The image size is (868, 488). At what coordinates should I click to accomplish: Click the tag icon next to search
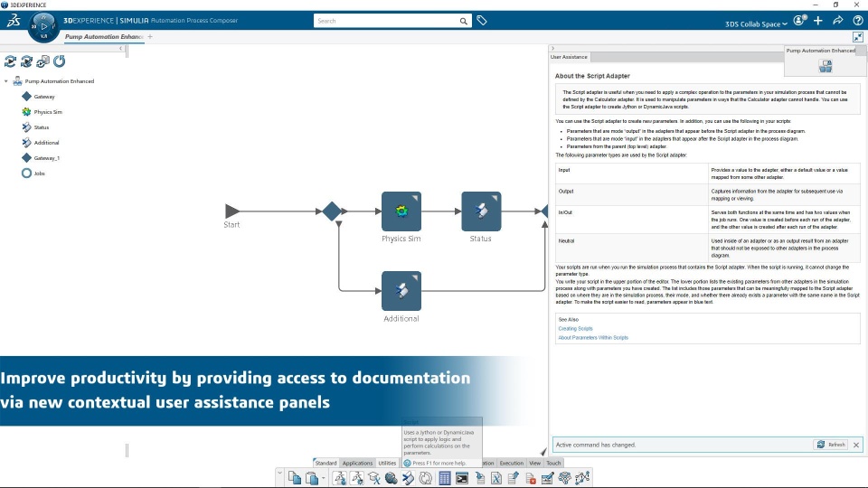[x=482, y=21]
